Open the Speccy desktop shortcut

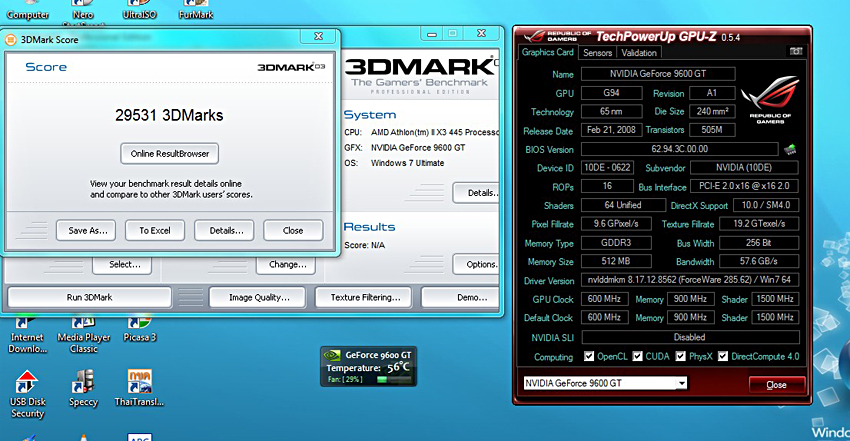pos(83,388)
